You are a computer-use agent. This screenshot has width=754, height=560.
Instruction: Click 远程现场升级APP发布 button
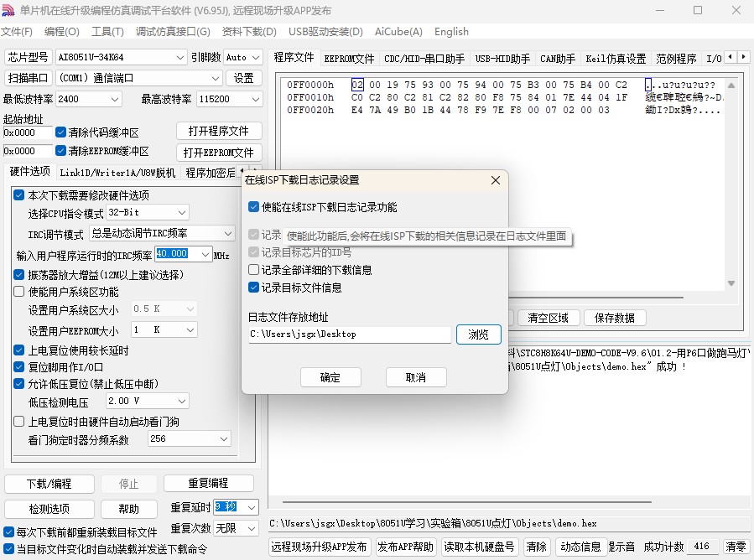pos(319,547)
